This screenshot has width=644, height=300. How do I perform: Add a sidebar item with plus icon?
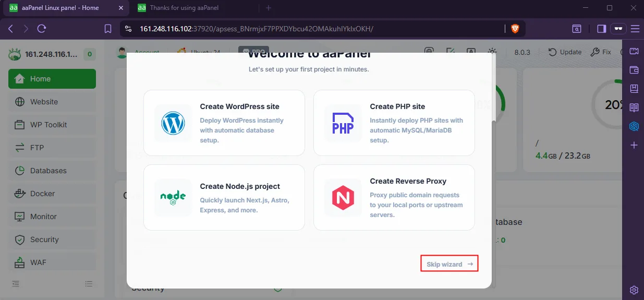pyautogui.click(x=634, y=145)
